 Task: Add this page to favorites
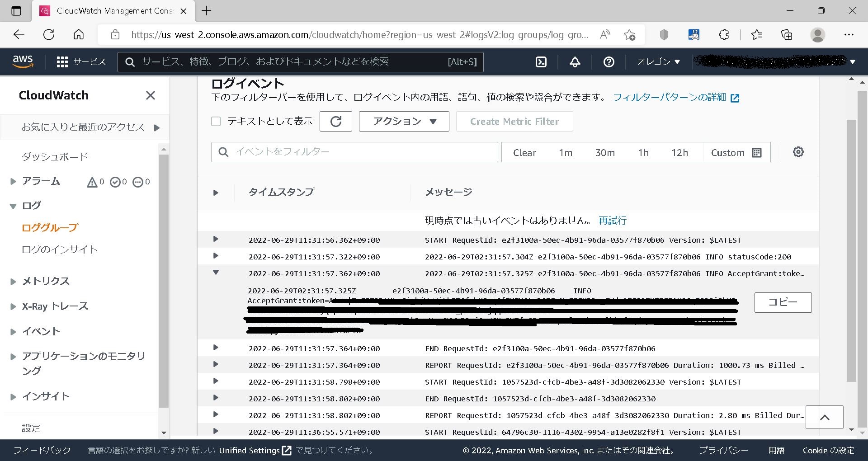click(629, 34)
